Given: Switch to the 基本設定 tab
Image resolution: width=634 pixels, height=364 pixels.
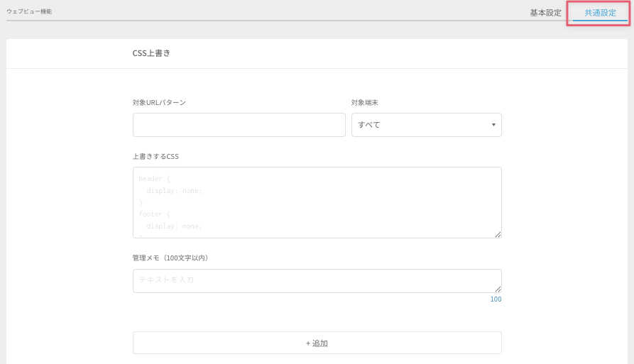Looking at the screenshot, I should pyautogui.click(x=545, y=13).
